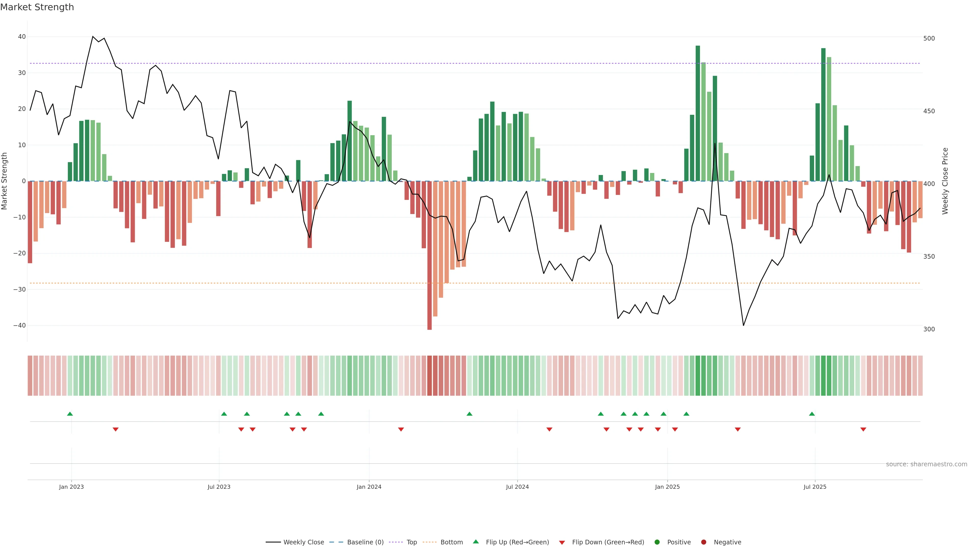
Task: Click the first red flip-down marker after Jan 2023
Action: pos(116,429)
